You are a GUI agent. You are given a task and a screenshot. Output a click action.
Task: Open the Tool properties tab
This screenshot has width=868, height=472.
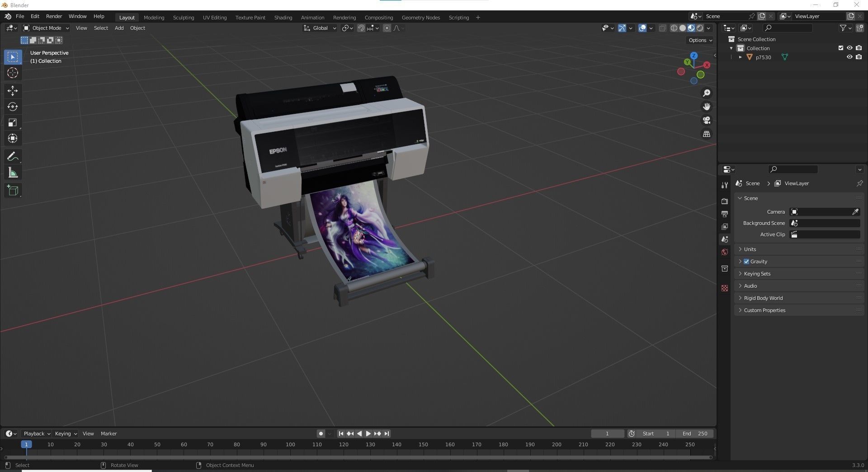coord(725,185)
